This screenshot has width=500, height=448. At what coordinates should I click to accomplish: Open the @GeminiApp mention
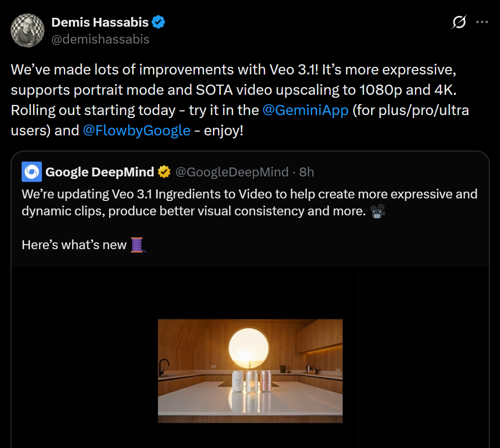tap(305, 110)
